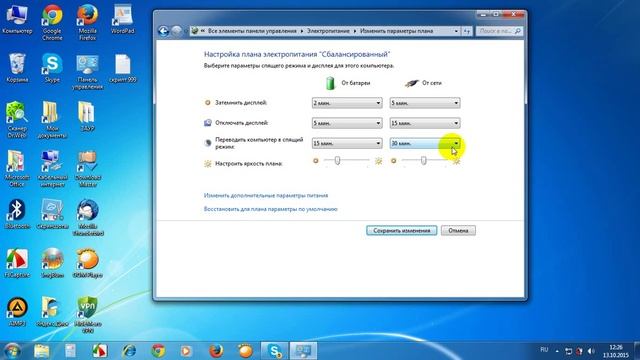Click in the control panel search field
The image size is (640, 360).
[x=499, y=31]
